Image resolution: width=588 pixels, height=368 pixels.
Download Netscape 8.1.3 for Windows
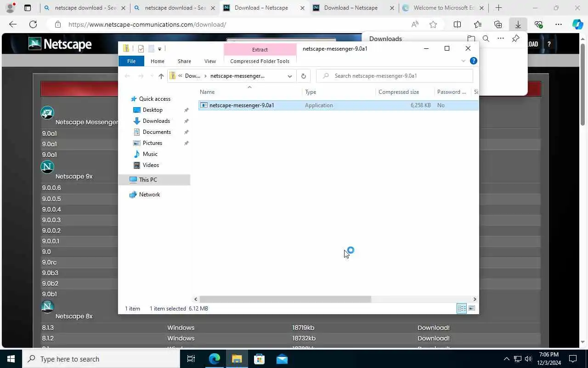tap(433, 328)
